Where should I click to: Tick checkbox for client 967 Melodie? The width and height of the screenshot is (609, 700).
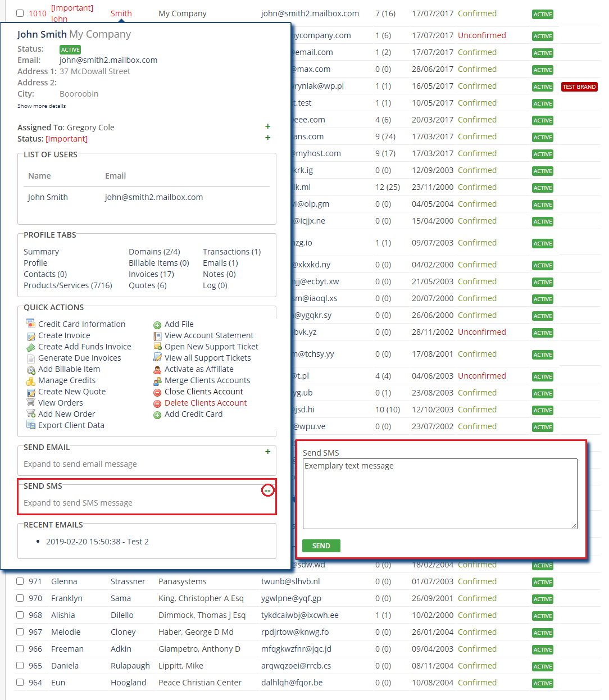(x=20, y=631)
